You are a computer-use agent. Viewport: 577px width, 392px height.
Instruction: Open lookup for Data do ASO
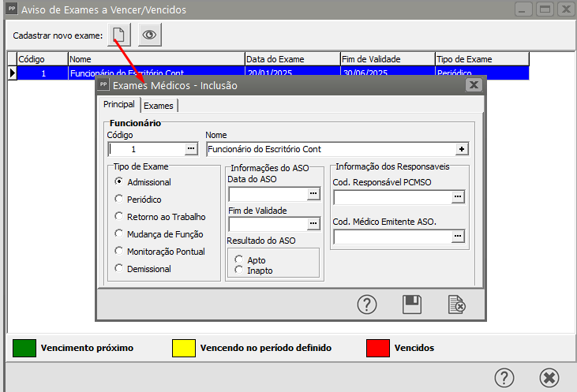click(x=313, y=194)
